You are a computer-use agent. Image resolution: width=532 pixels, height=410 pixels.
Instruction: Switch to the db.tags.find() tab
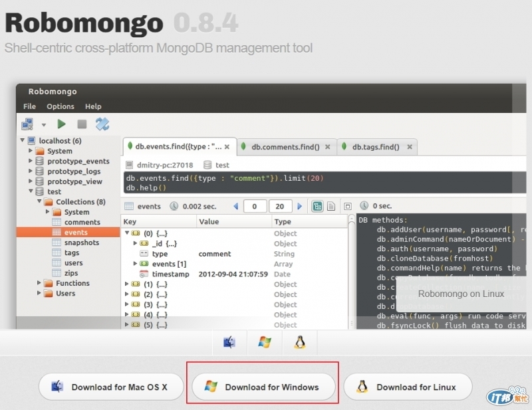(376, 147)
